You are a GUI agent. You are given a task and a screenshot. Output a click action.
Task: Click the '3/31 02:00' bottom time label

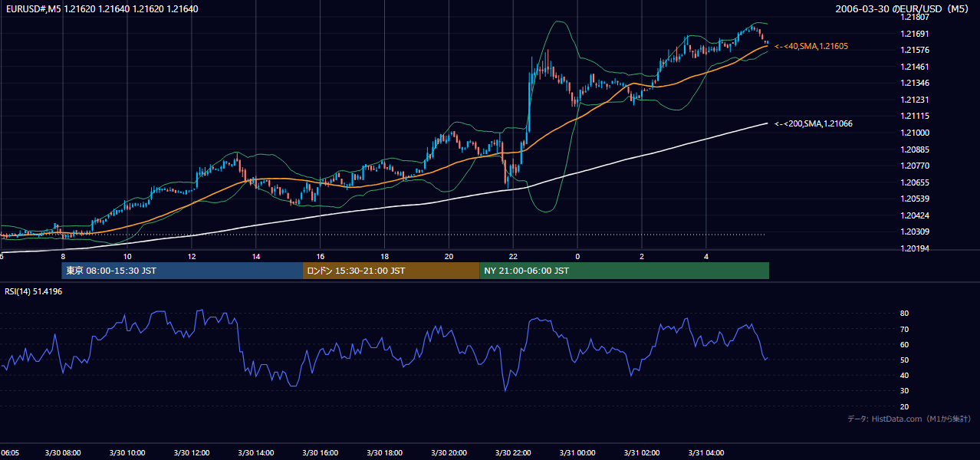click(642, 452)
